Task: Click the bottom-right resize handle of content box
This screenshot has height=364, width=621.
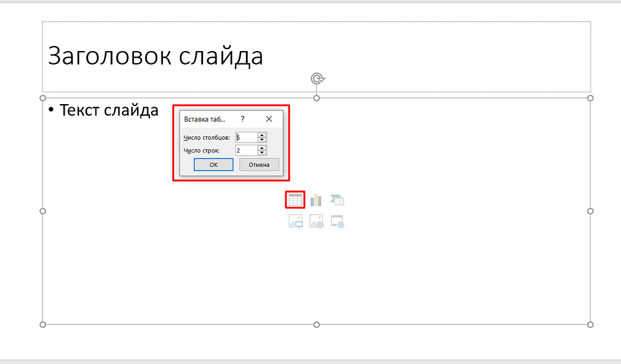Action: click(x=590, y=325)
